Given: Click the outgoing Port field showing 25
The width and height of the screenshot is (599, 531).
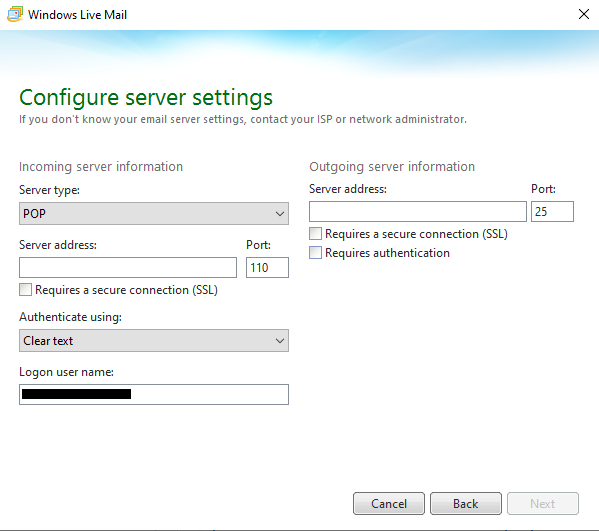Looking at the screenshot, I should [x=552, y=211].
